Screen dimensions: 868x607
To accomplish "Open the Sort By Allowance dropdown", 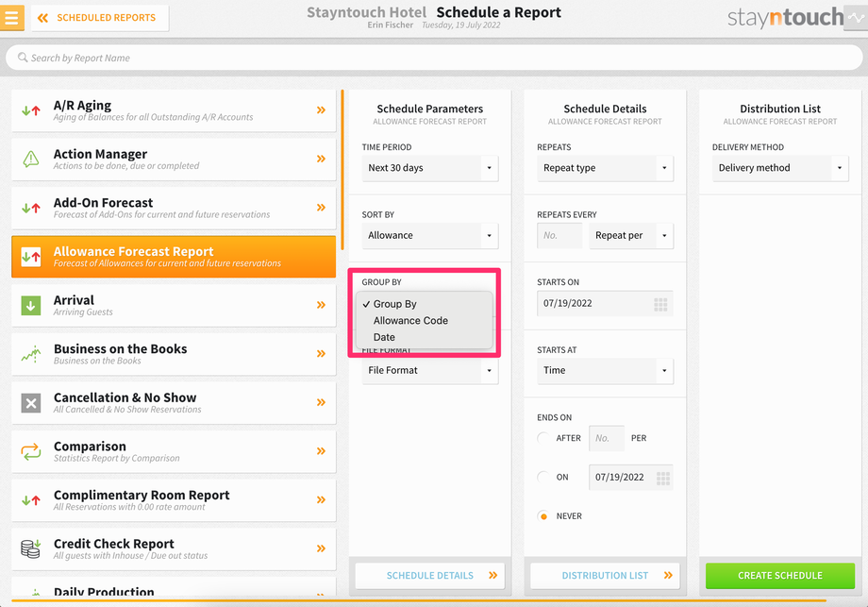I will 430,235.
